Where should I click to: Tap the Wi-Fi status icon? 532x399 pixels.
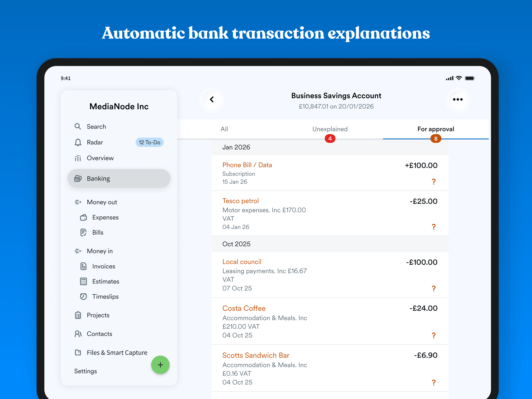pos(459,78)
